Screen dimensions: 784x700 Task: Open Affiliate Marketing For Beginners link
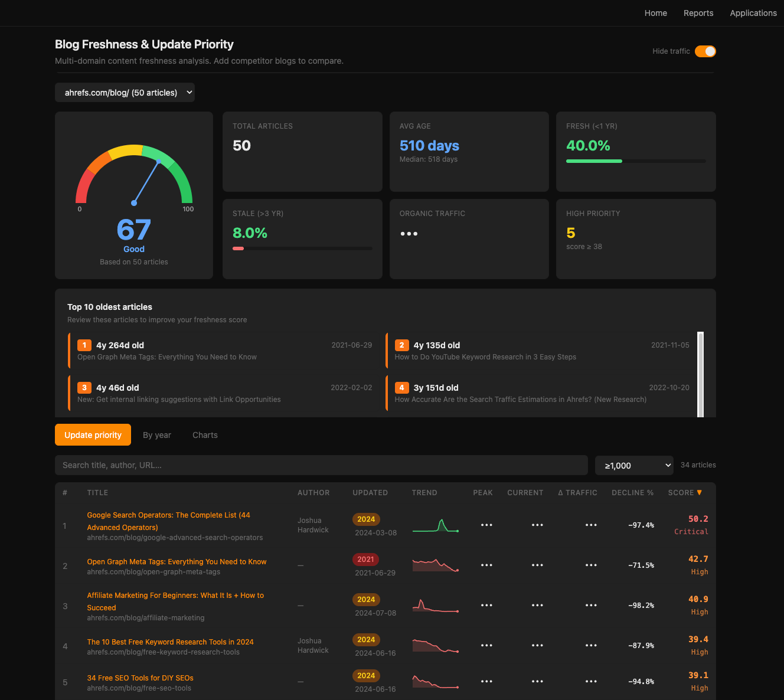coord(175,601)
